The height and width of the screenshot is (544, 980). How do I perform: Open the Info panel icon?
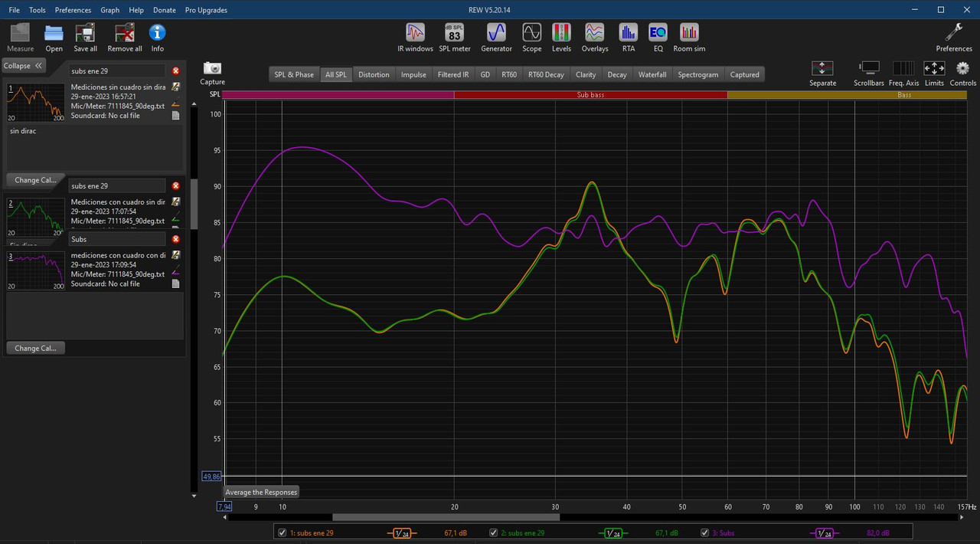[158, 38]
